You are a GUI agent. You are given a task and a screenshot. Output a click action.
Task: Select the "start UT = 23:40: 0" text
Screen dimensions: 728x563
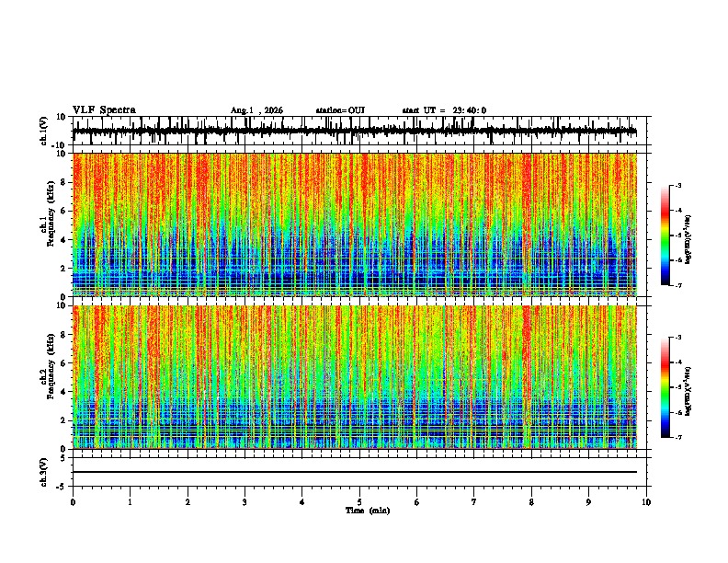coord(444,110)
